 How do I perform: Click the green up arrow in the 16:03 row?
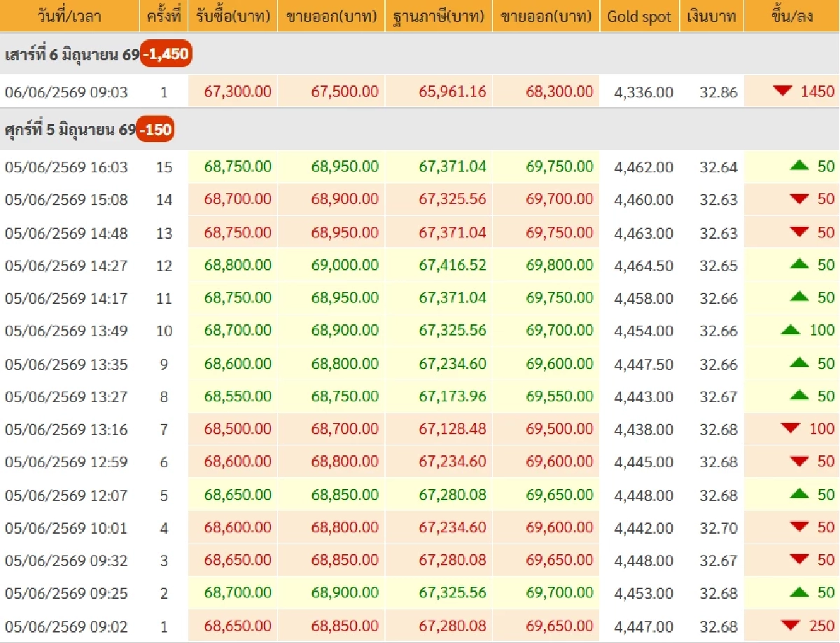pos(799,165)
